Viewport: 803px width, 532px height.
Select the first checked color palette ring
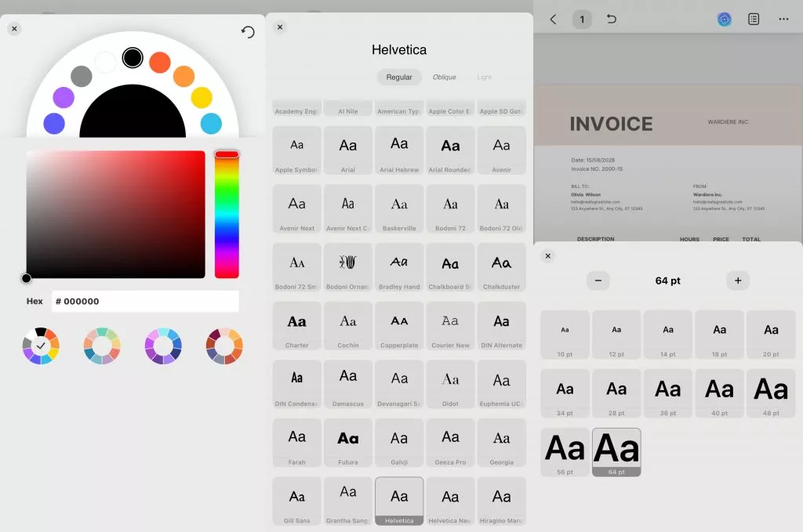(41, 346)
